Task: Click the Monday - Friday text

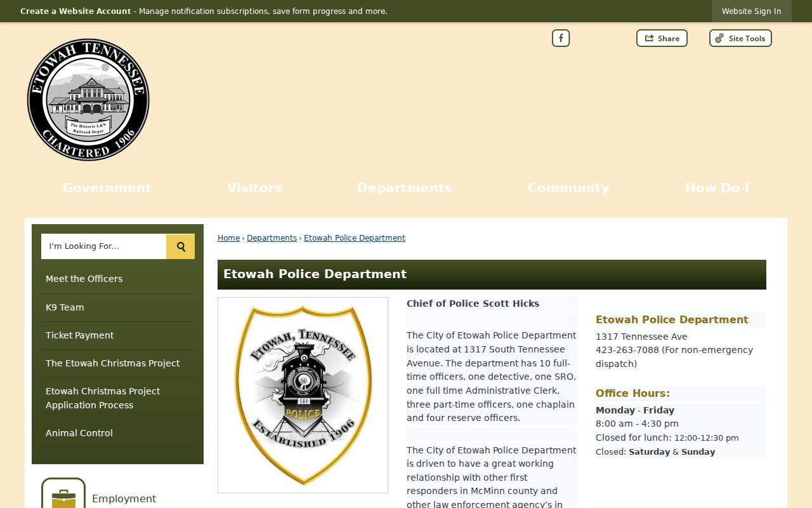Action: (x=635, y=410)
